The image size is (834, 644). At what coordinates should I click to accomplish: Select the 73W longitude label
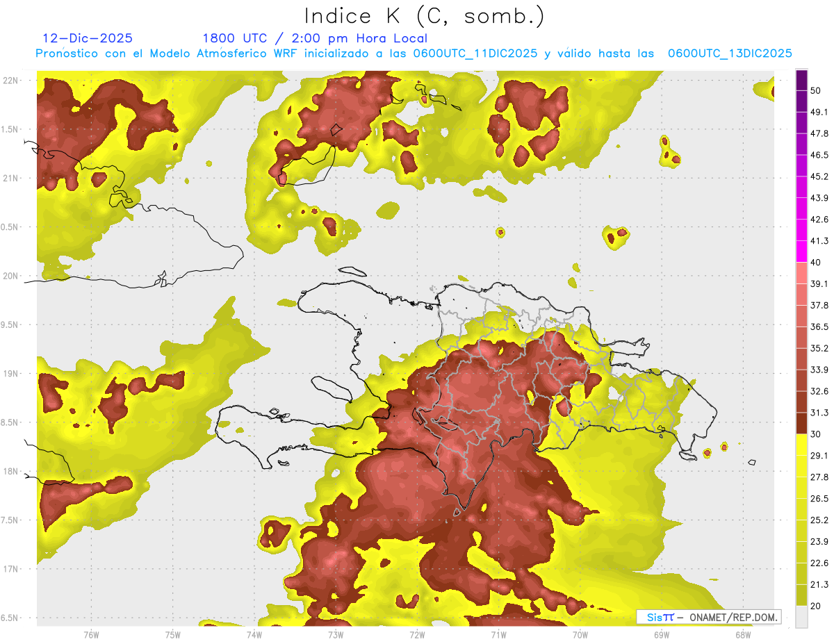point(336,634)
